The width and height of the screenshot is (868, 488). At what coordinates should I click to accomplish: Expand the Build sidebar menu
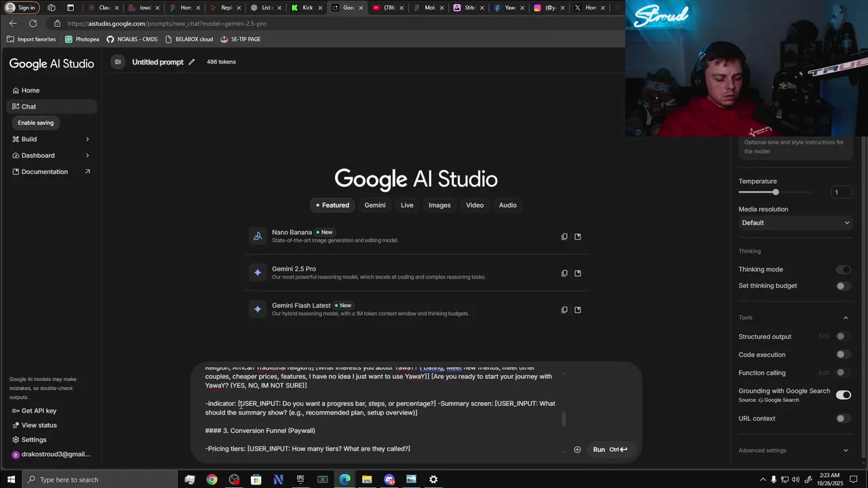(x=52, y=139)
